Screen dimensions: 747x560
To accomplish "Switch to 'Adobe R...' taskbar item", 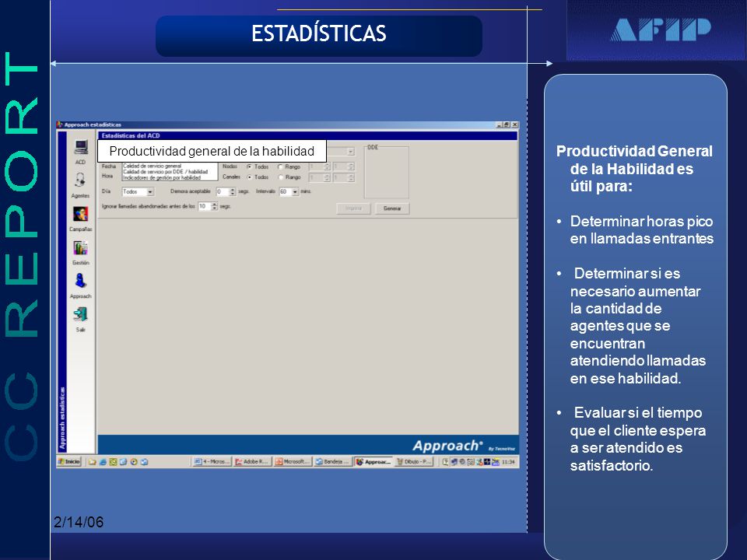I will tap(252, 461).
